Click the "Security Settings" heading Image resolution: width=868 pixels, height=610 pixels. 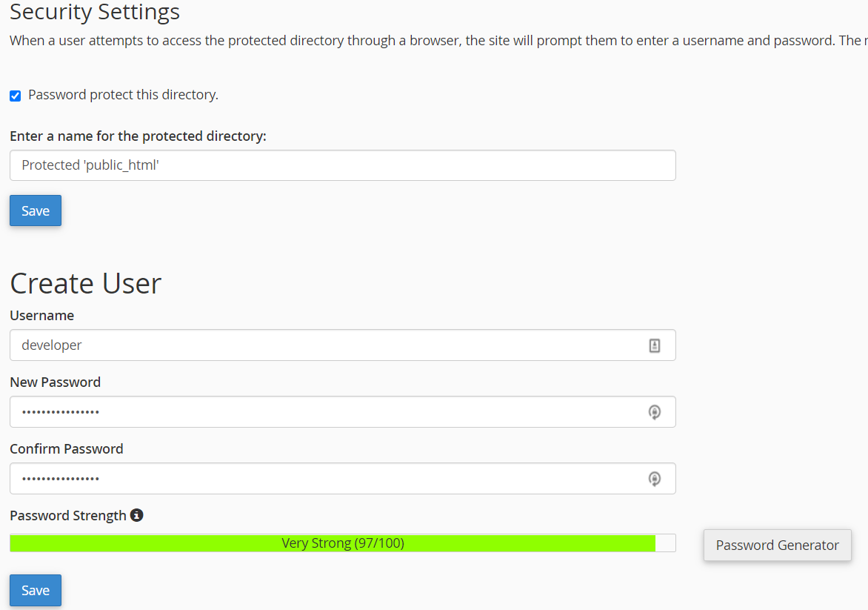95,12
